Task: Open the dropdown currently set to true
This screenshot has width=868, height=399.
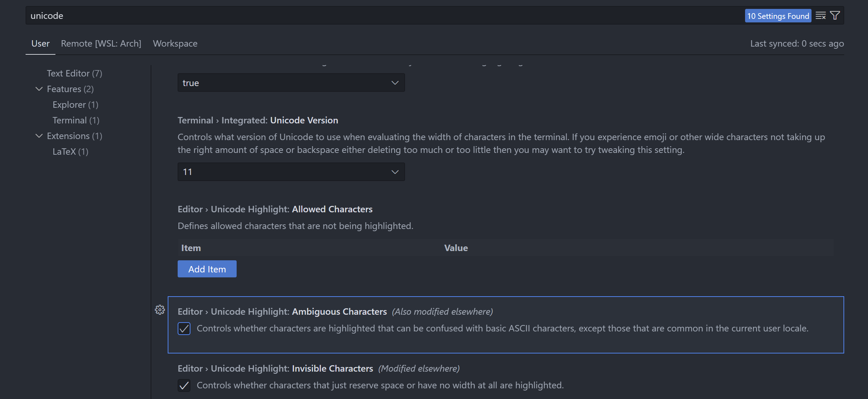Action: pyautogui.click(x=291, y=83)
